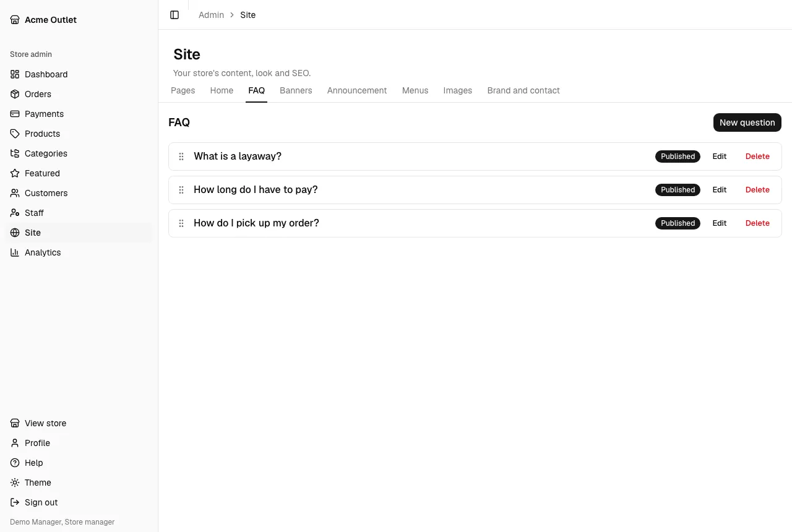792x532 pixels.
Task: Click the Orders box icon
Action: click(x=15, y=94)
